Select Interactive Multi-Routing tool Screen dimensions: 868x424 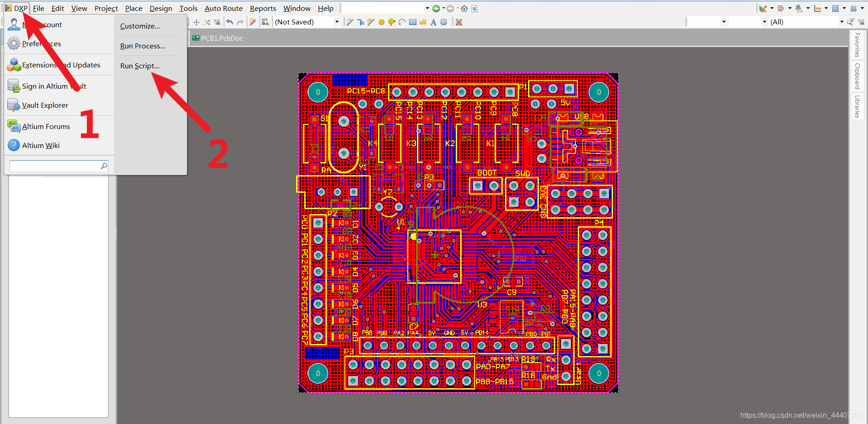[x=360, y=22]
